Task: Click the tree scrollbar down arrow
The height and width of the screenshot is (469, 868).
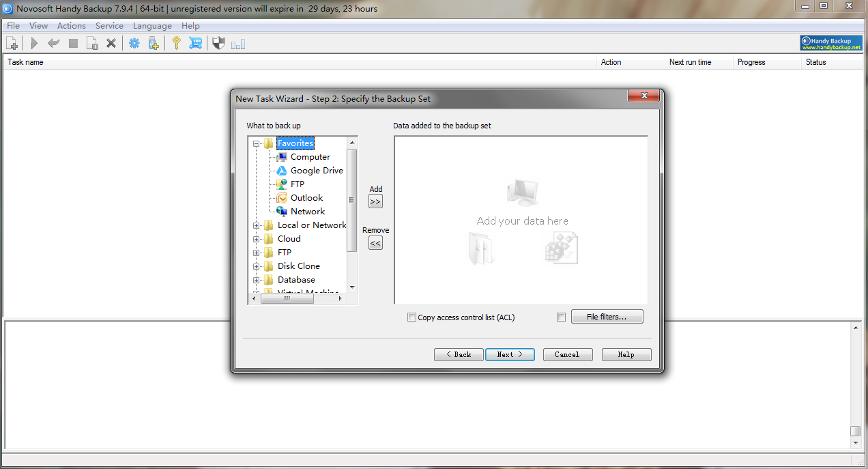Action: [352, 287]
